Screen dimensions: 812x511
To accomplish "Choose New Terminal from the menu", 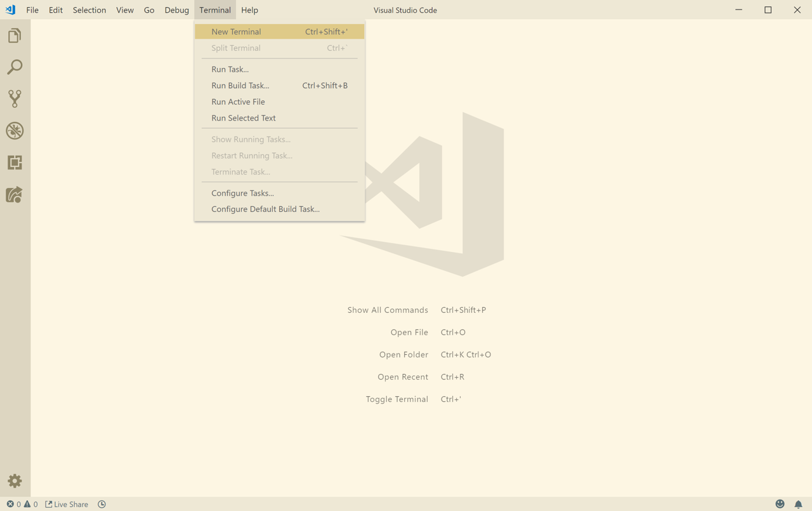I will click(280, 32).
